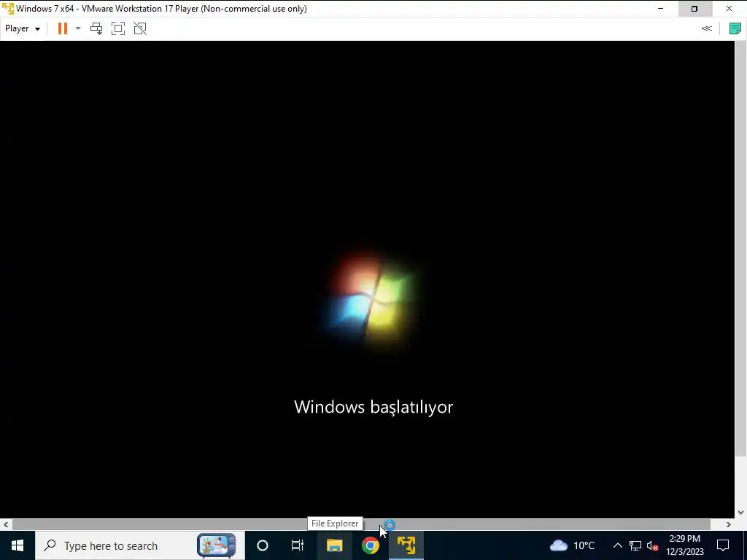Click the right arrow of horizontal scrollbar

[x=729, y=524]
